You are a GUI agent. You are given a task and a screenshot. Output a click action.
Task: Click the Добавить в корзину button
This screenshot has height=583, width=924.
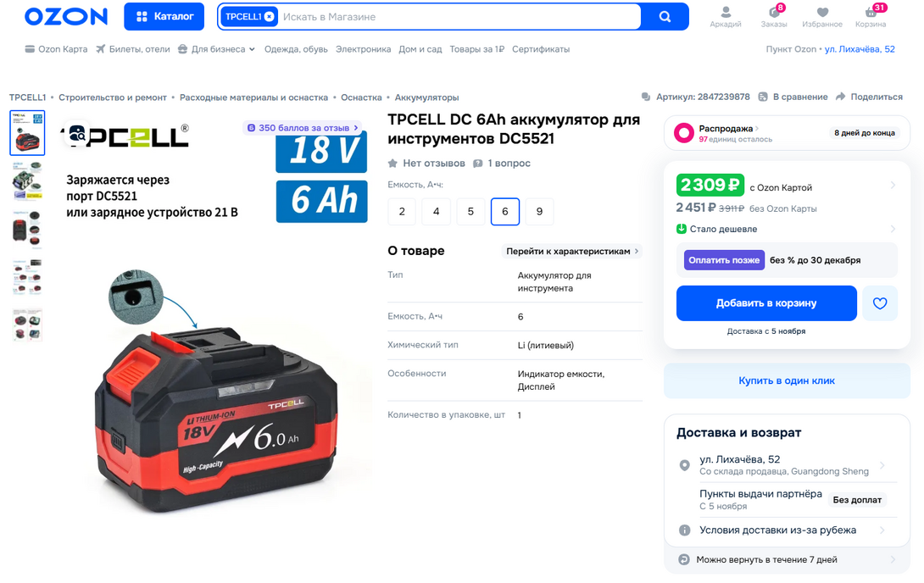tap(766, 303)
